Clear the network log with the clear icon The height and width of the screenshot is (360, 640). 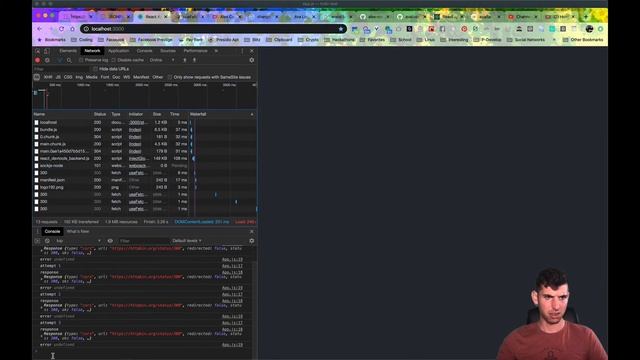[x=47, y=60]
